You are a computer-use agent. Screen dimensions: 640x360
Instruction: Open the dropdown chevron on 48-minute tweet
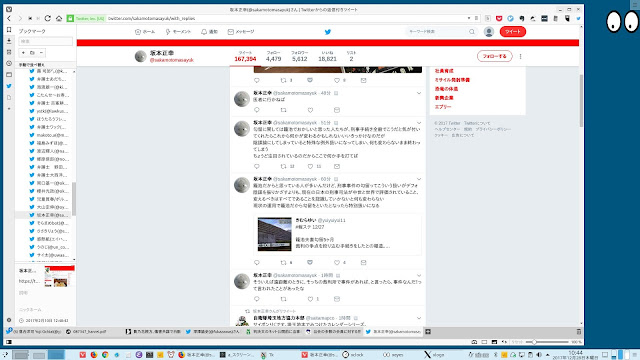419,93
